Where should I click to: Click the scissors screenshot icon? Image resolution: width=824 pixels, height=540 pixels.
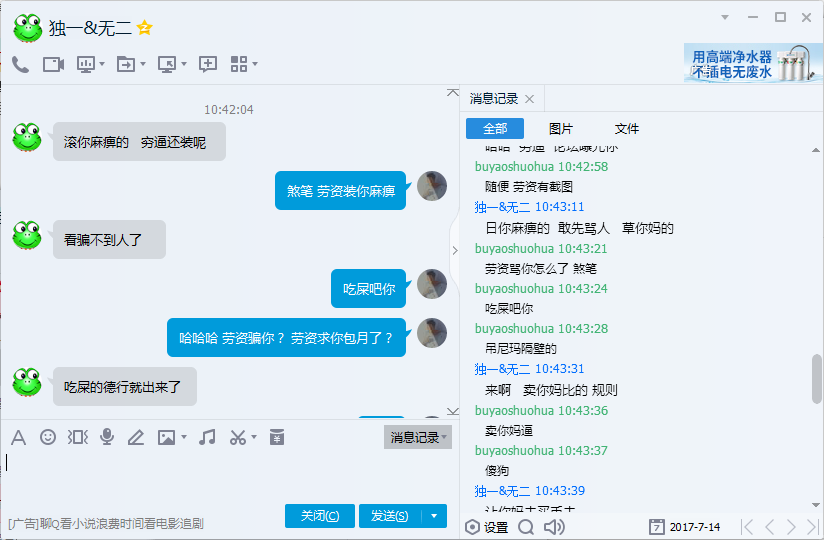pyautogui.click(x=238, y=437)
